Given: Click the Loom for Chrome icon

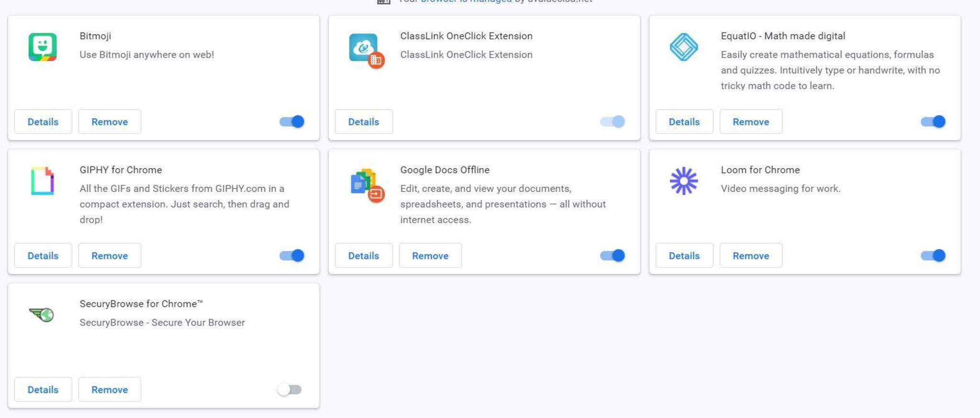Looking at the screenshot, I should pyautogui.click(x=684, y=181).
